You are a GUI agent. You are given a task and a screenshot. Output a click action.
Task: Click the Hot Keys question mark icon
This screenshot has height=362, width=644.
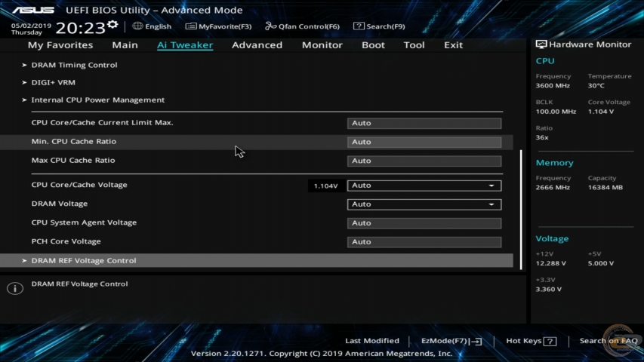pyautogui.click(x=550, y=341)
